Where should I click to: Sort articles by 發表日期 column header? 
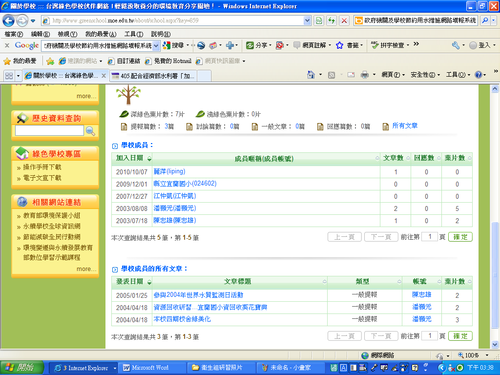click(x=132, y=282)
